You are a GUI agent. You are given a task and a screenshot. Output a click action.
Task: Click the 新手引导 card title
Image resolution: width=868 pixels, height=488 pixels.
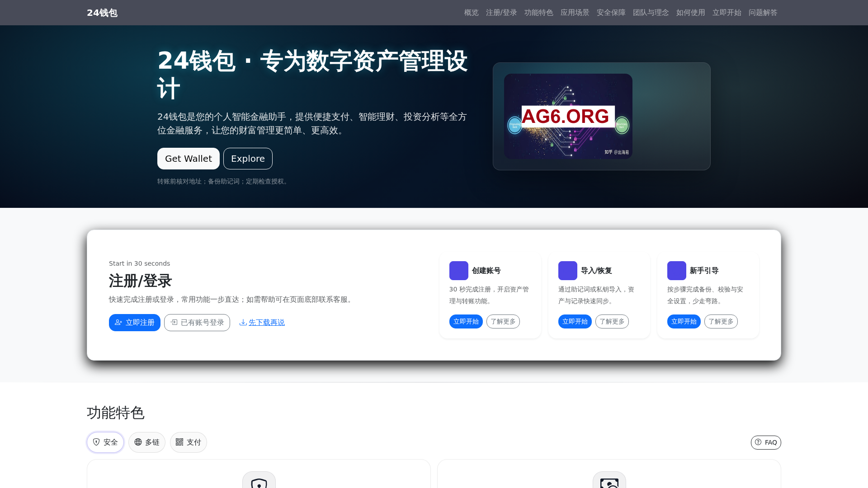tap(704, 271)
